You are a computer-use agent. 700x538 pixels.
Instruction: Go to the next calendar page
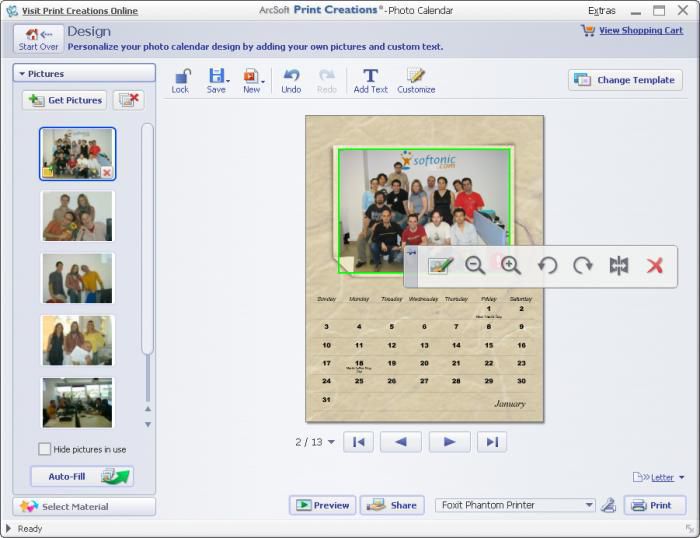[x=449, y=442]
